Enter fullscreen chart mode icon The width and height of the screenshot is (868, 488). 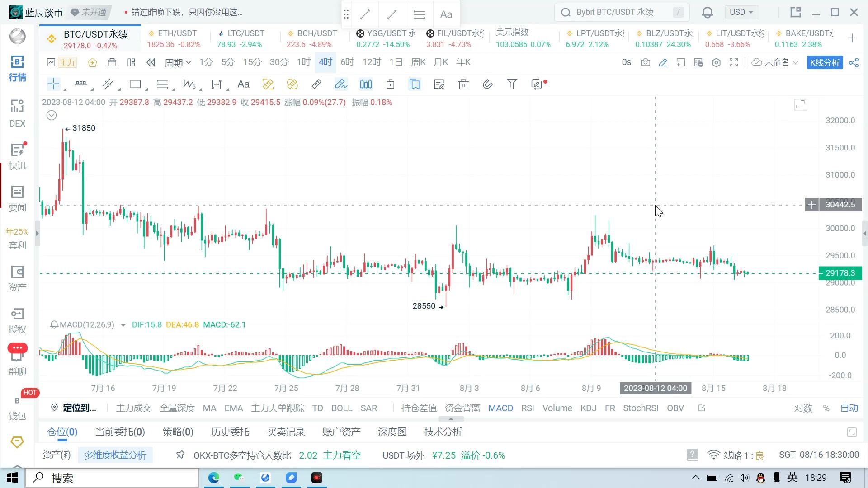(734, 62)
